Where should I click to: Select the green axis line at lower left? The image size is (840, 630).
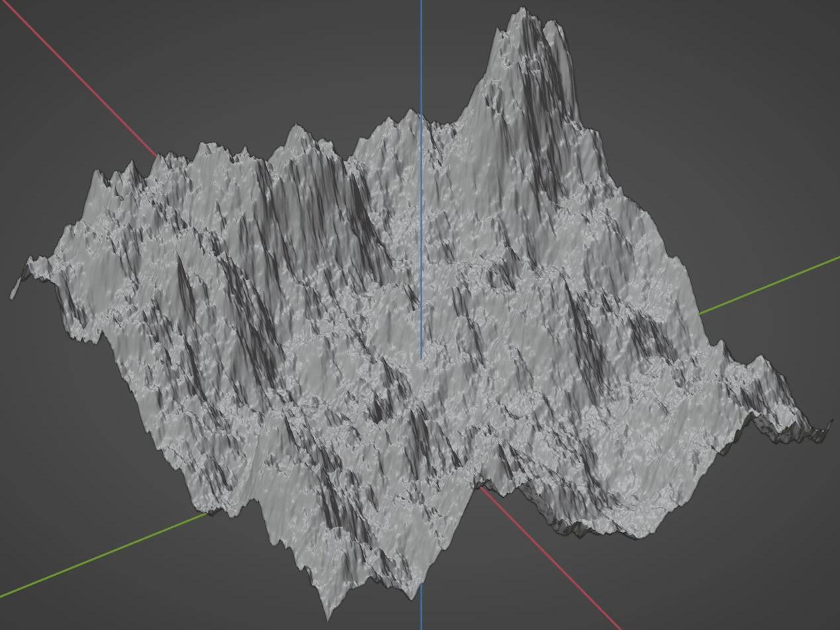(x=99, y=557)
